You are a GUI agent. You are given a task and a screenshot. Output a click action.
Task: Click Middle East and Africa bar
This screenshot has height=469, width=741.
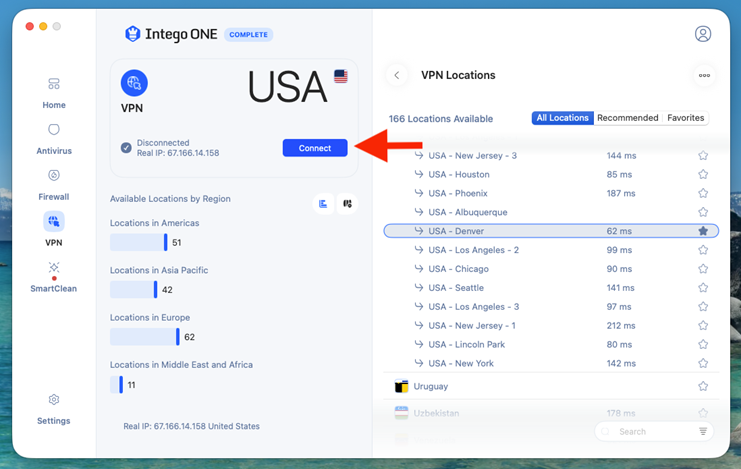tap(116, 384)
